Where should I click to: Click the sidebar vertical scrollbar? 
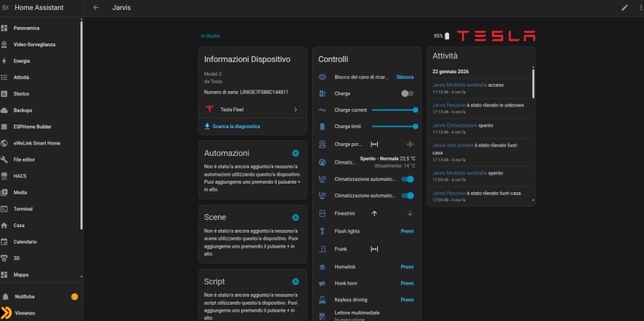pos(81,125)
